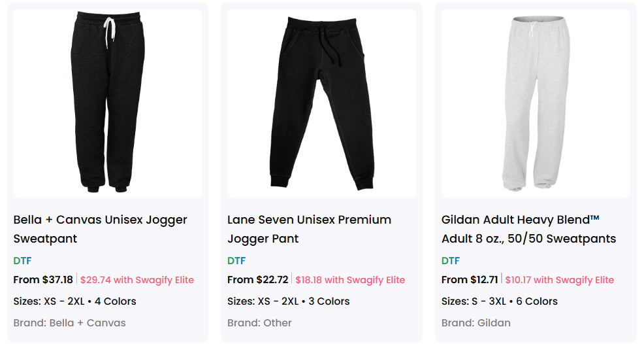Click the Lane Seven black jogger image
Screen dimensions: 644x344
321,103
